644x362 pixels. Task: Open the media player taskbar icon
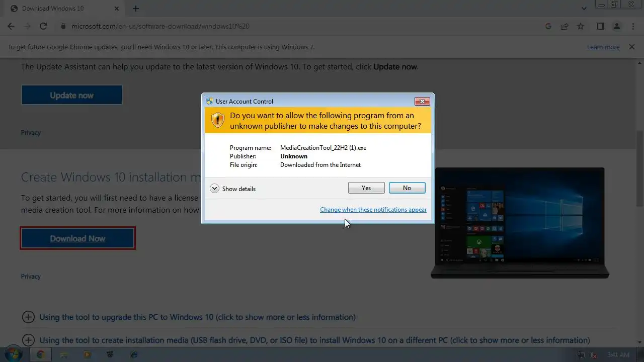coord(87,354)
